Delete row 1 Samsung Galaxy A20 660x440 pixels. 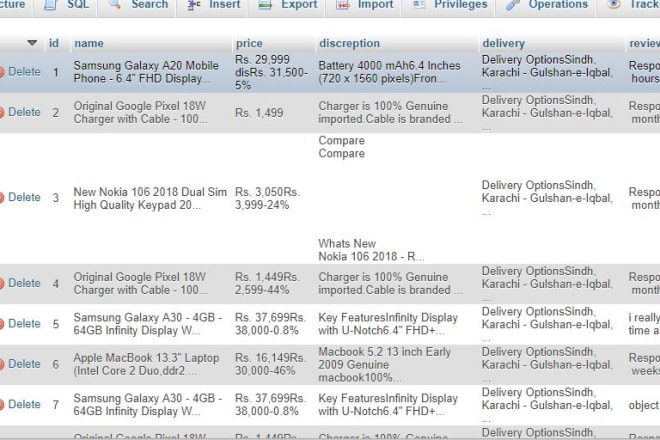point(24,72)
